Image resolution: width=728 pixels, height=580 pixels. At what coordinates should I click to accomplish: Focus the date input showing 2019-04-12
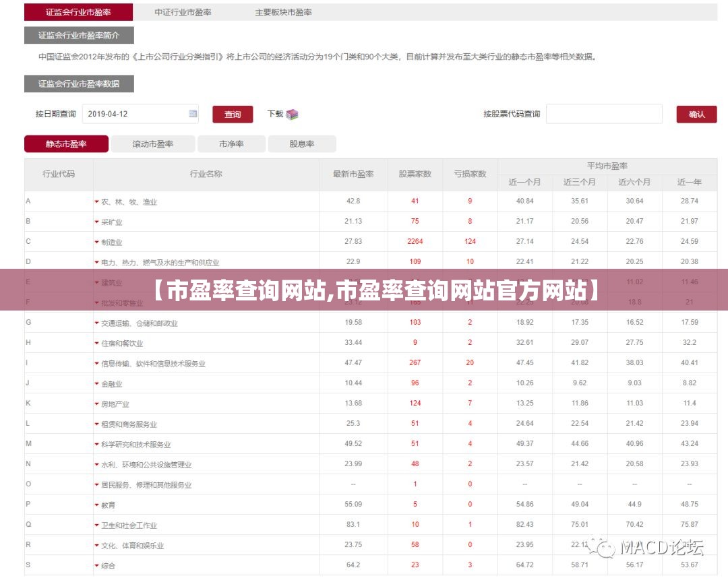(x=140, y=114)
